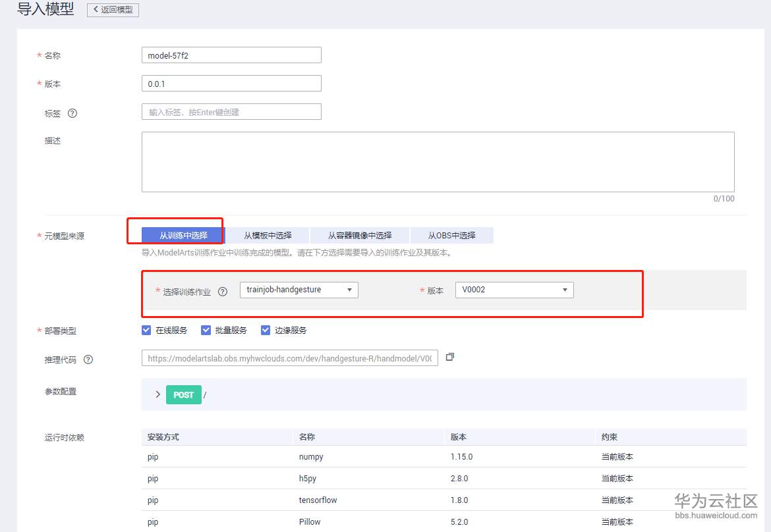Focus the 标签 tag input field
The image size is (771, 532).
(x=231, y=111)
